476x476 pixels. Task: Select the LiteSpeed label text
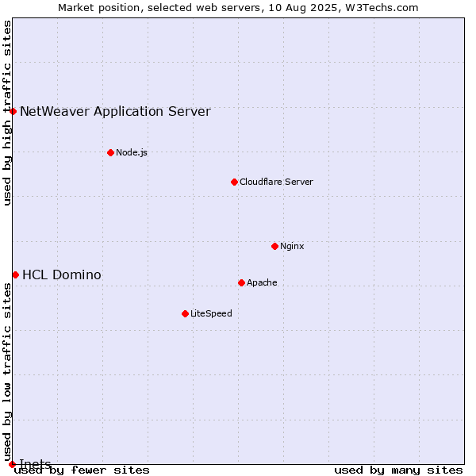point(211,313)
